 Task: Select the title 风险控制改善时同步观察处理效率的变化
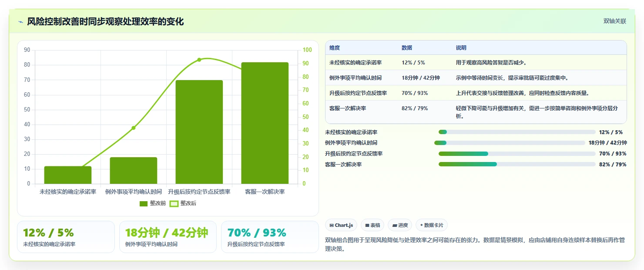(x=105, y=21)
